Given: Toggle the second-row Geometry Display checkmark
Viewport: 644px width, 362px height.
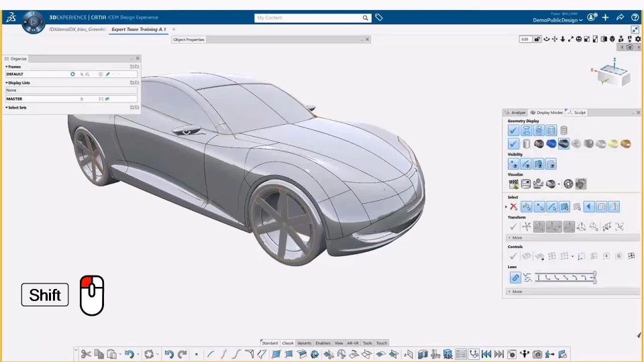Looking at the screenshot, I should (x=513, y=144).
